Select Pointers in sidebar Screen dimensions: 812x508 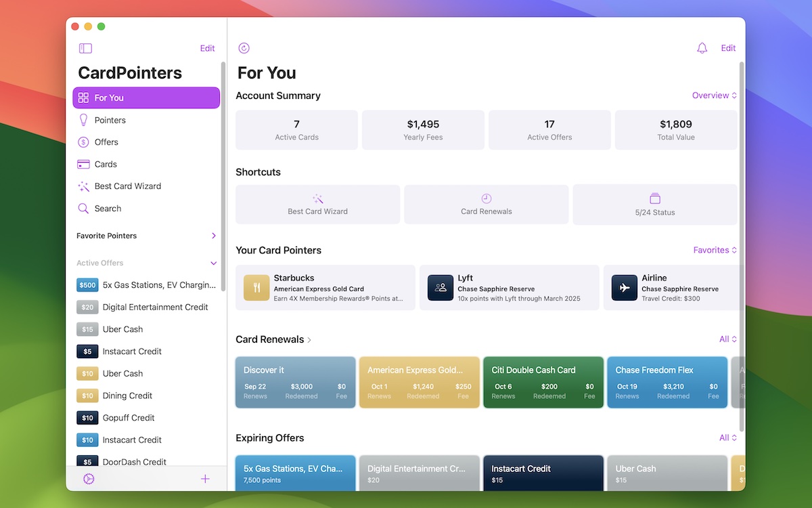(146, 120)
